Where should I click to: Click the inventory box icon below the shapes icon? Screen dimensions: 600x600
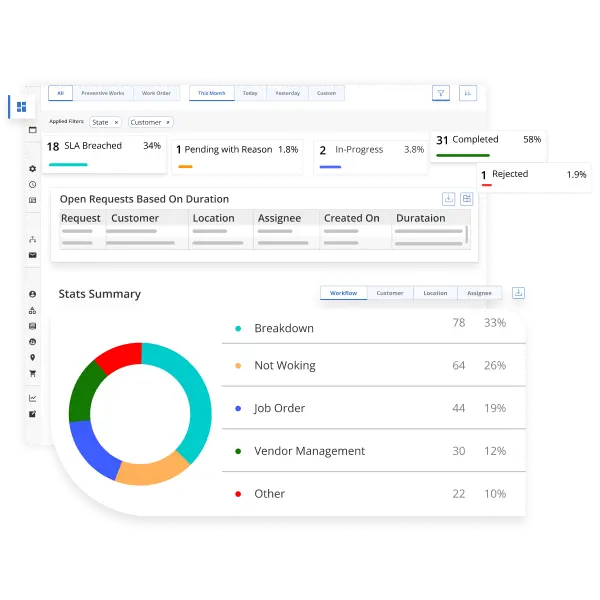click(x=33, y=326)
